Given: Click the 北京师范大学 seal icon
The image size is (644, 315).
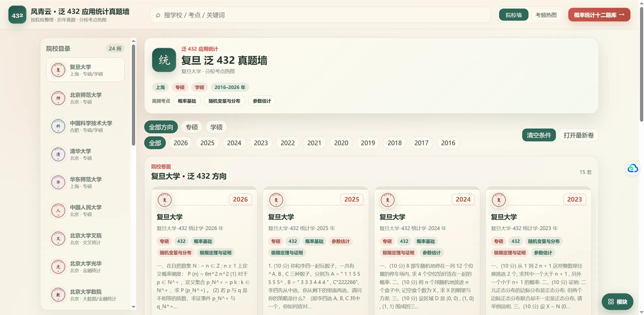Looking at the screenshot, I should point(58,98).
